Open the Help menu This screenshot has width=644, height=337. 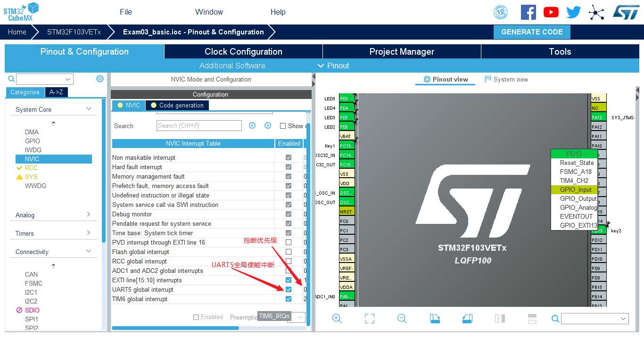(278, 12)
